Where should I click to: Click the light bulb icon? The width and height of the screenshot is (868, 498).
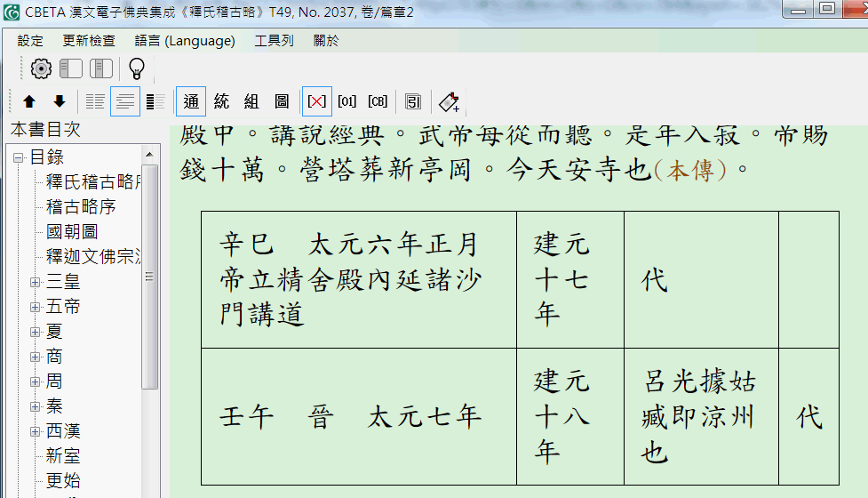[x=136, y=68]
